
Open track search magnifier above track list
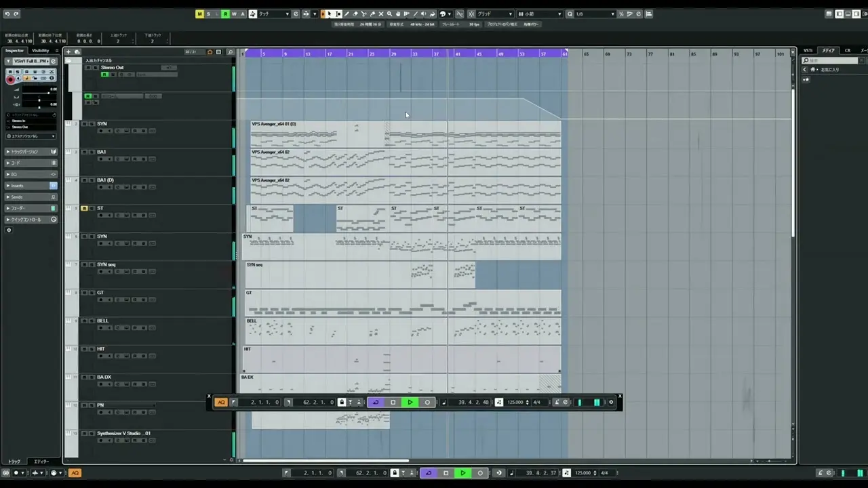231,52
